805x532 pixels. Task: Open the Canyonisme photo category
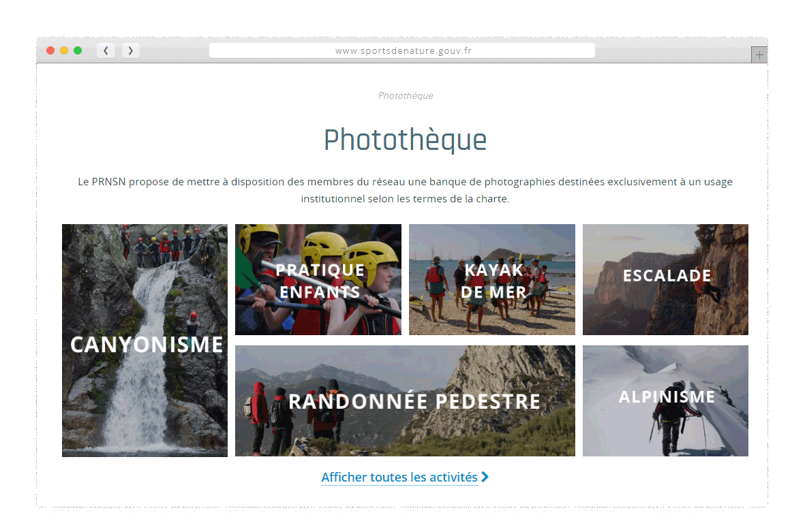(145, 340)
